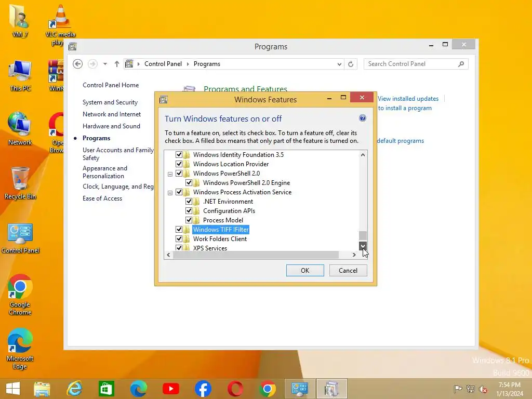The image size is (532, 399).
Task: Uncheck Windows Identity Foundation 3.5
Action: tap(179, 155)
